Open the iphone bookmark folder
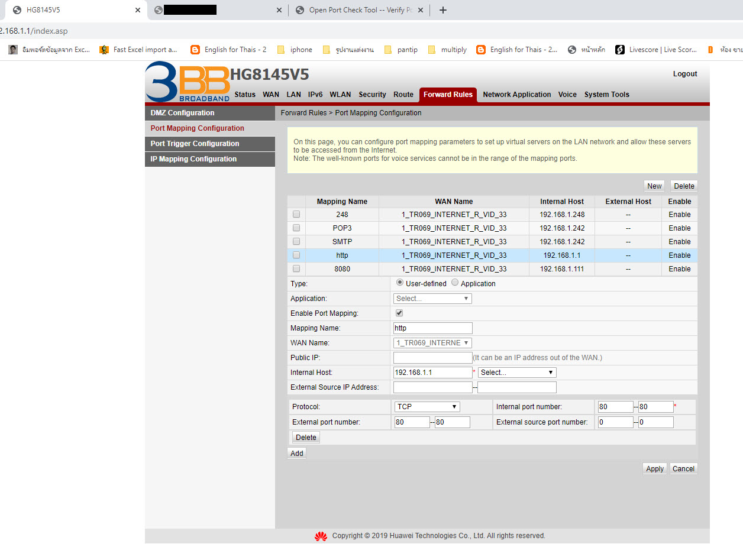 click(x=294, y=50)
